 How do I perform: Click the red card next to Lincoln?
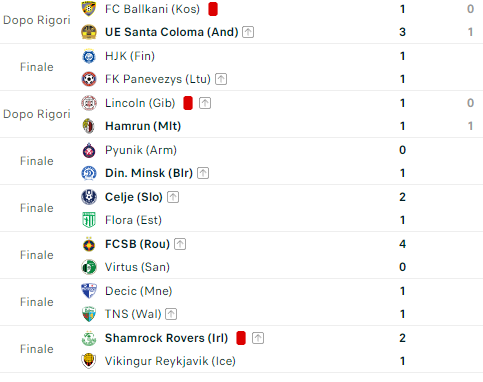tap(188, 103)
